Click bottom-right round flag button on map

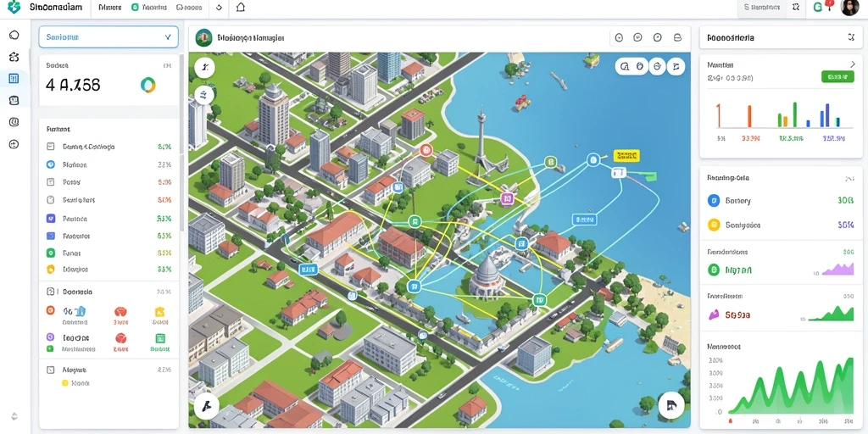(671, 406)
